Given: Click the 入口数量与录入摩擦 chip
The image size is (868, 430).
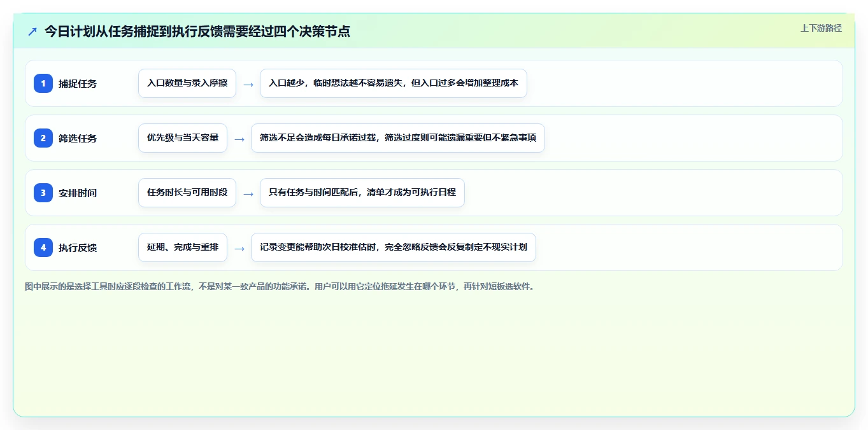Looking at the screenshot, I should tap(187, 83).
